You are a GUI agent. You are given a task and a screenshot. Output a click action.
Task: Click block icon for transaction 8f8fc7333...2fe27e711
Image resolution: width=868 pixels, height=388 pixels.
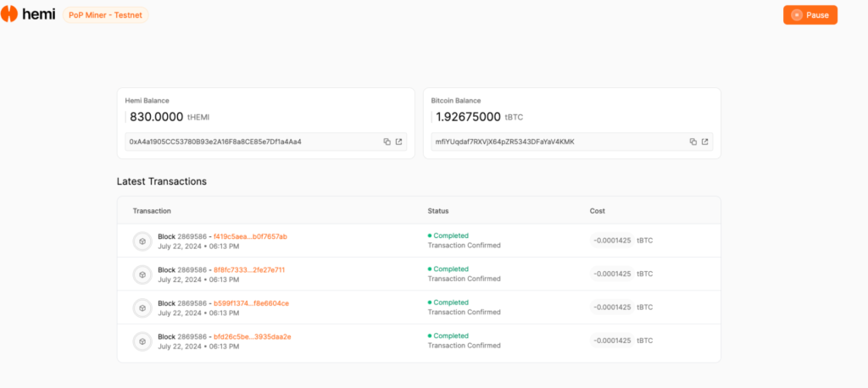142,274
